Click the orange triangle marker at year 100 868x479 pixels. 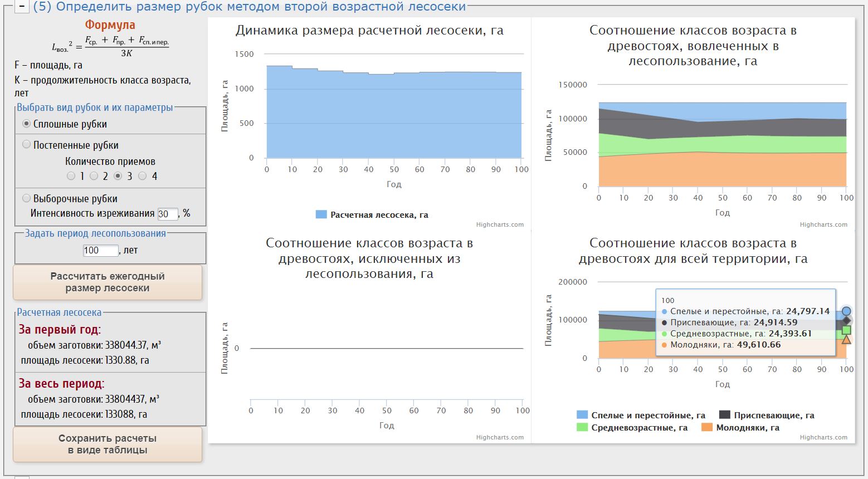point(846,339)
